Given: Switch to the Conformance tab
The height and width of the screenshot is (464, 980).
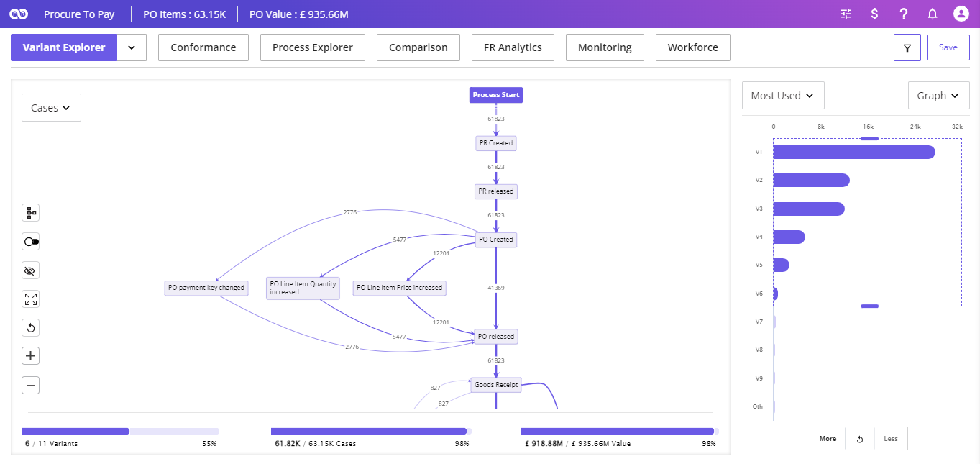Looking at the screenshot, I should [x=203, y=47].
